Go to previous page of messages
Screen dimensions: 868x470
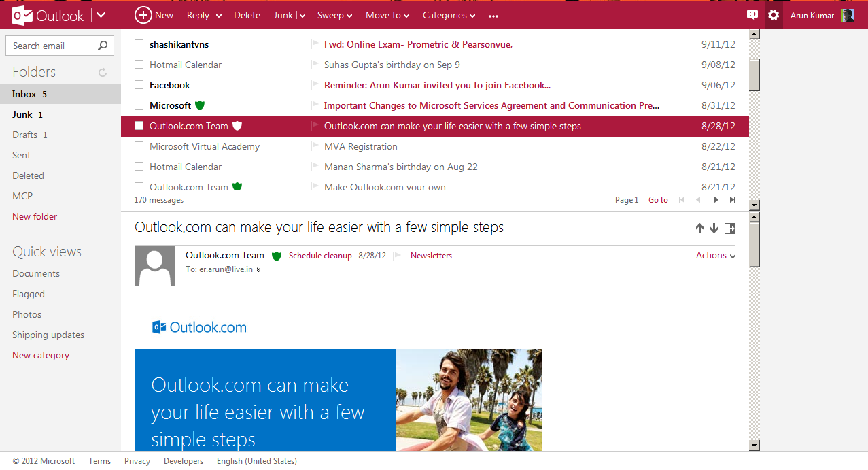click(698, 200)
